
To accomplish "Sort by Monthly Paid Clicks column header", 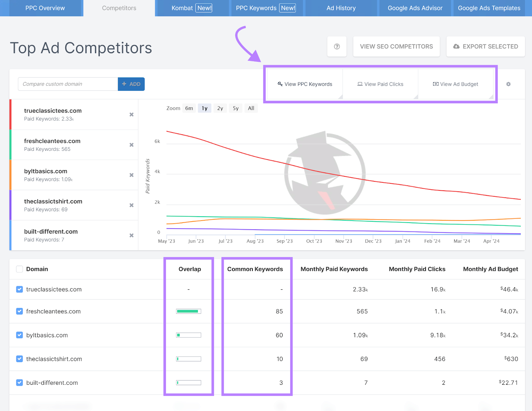I will [x=417, y=269].
